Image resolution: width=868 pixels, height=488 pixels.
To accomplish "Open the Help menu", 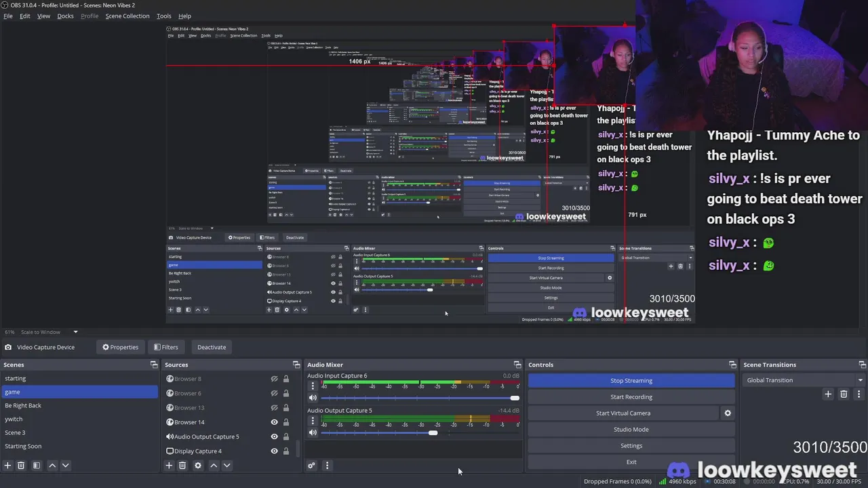I will [x=184, y=16].
